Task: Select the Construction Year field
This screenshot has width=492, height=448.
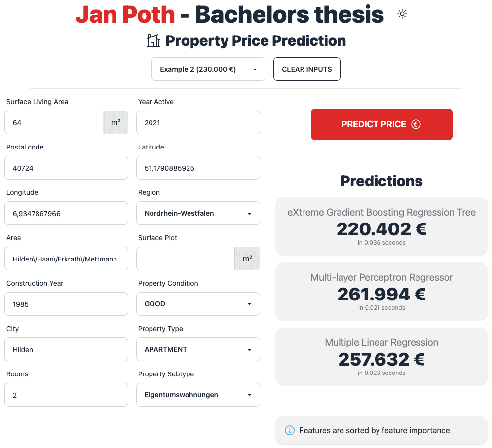Action: [x=66, y=304]
